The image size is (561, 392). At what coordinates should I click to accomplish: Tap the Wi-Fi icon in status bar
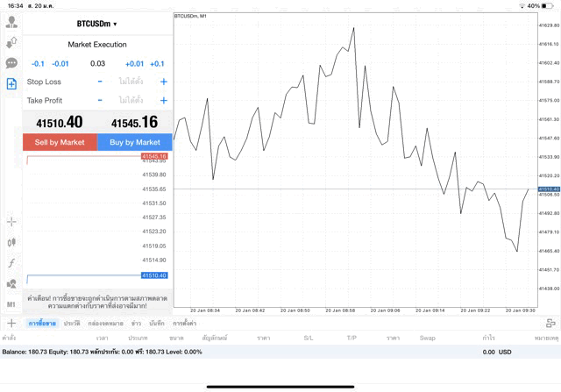(522, 6)
